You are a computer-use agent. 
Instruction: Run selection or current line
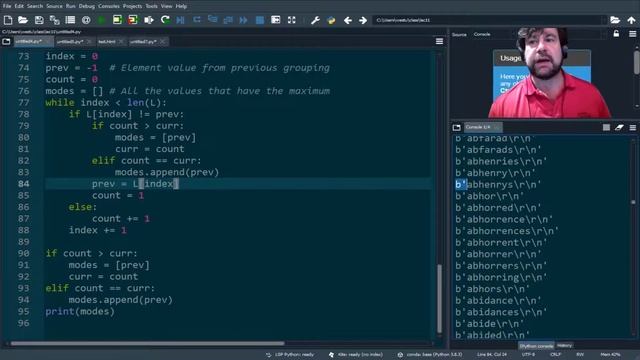click(149, 20)
